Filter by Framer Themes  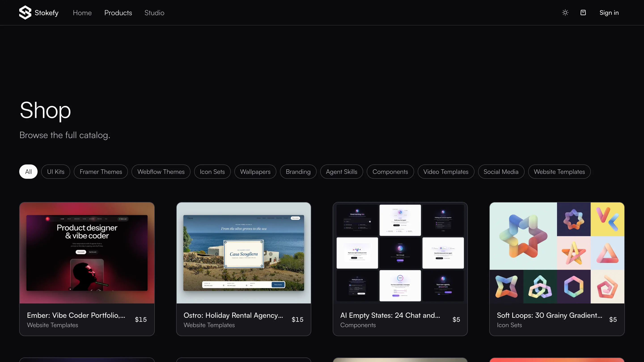pos(101,172)
